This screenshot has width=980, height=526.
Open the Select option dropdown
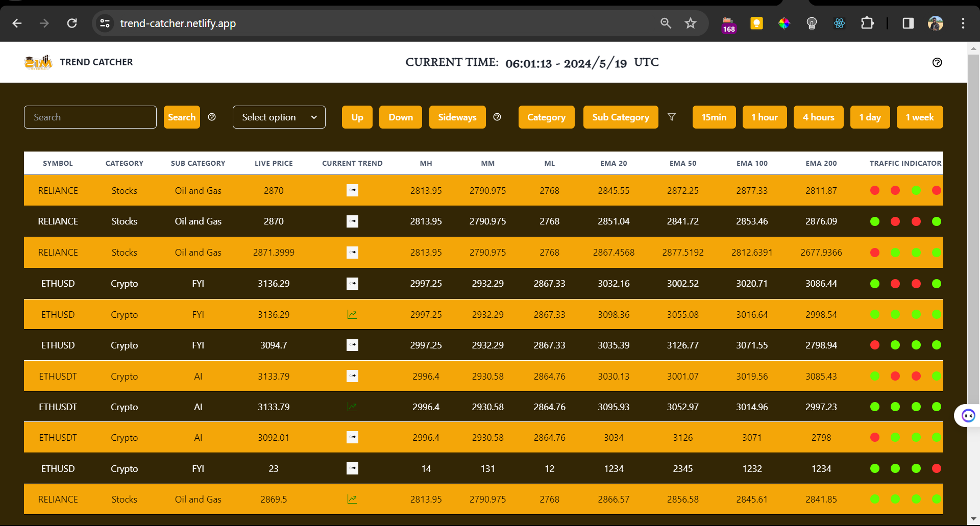(279, 117)
